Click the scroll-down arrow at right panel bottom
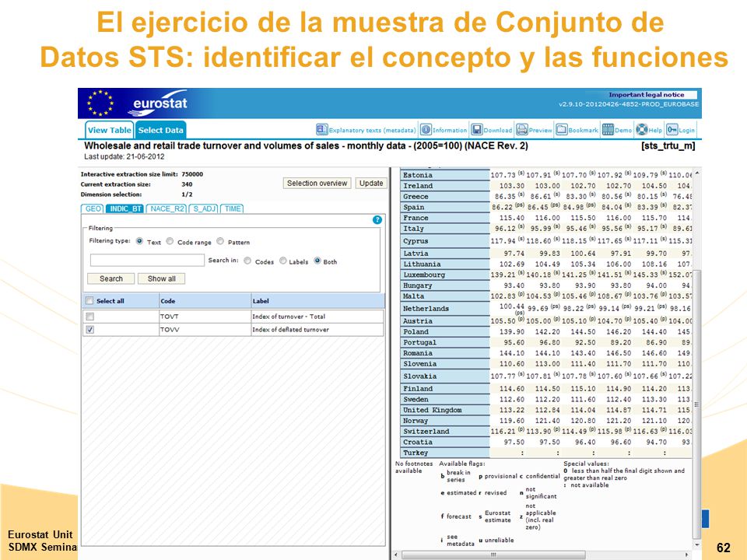This screenshot has width=747, height=560. click(697, 544)
